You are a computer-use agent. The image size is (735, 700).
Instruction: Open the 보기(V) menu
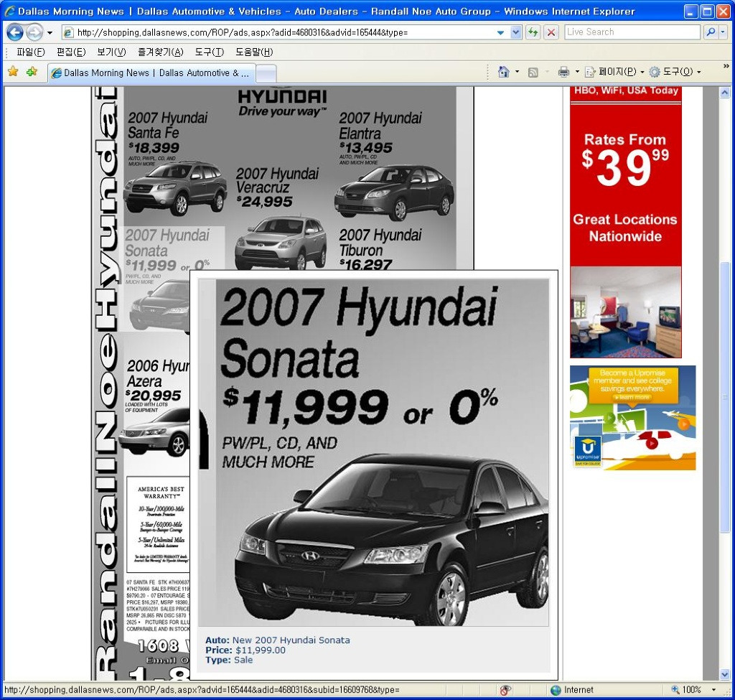point(111,52)
